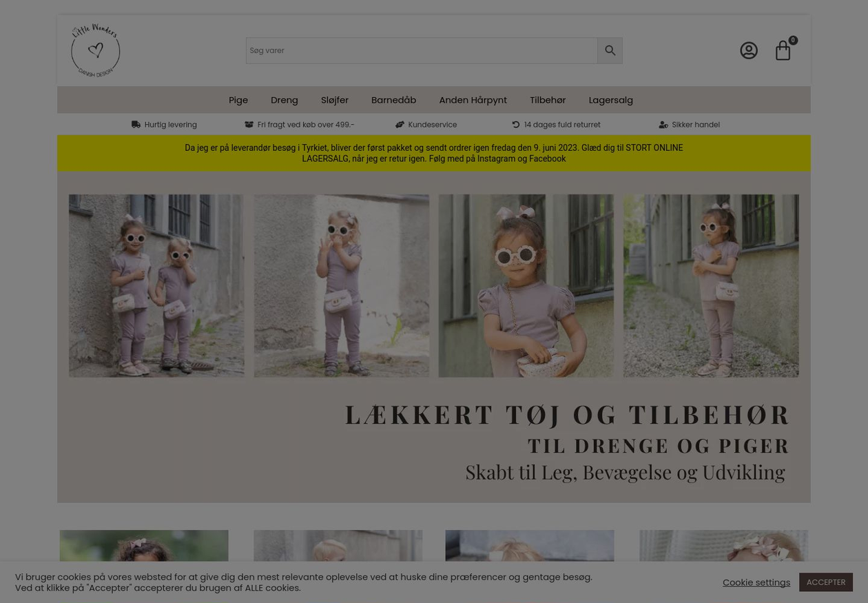Open the photo of girl touching her sunglasses
This screenshot has width=868, height=603.
click(x=341, y=285)
